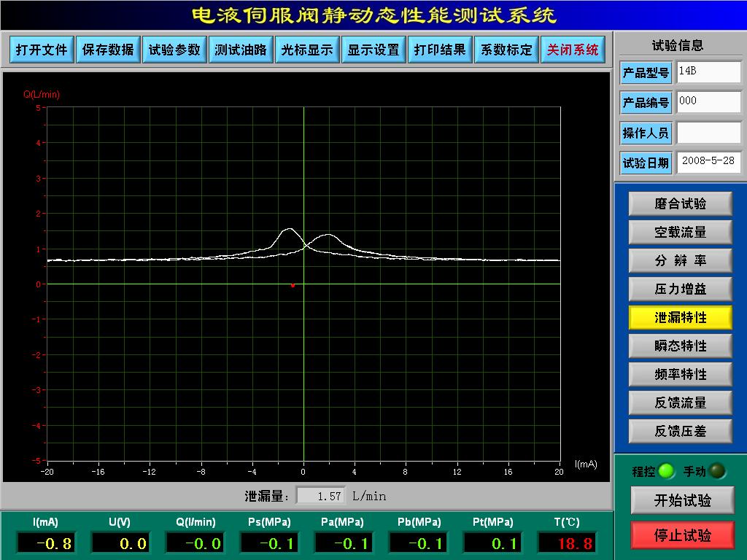The image size is (747, 560).
Task: Click the Q(L/min) axis label
Action: point(42,94)
